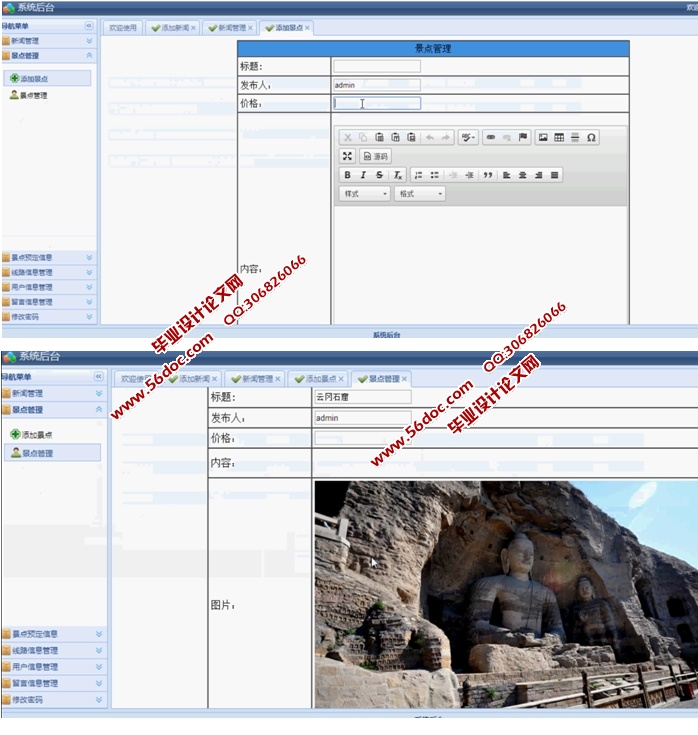This screenshot has height=735, width=698.
Task: Select 添加景点 tab in upper window
Action: tap(285, 28)
